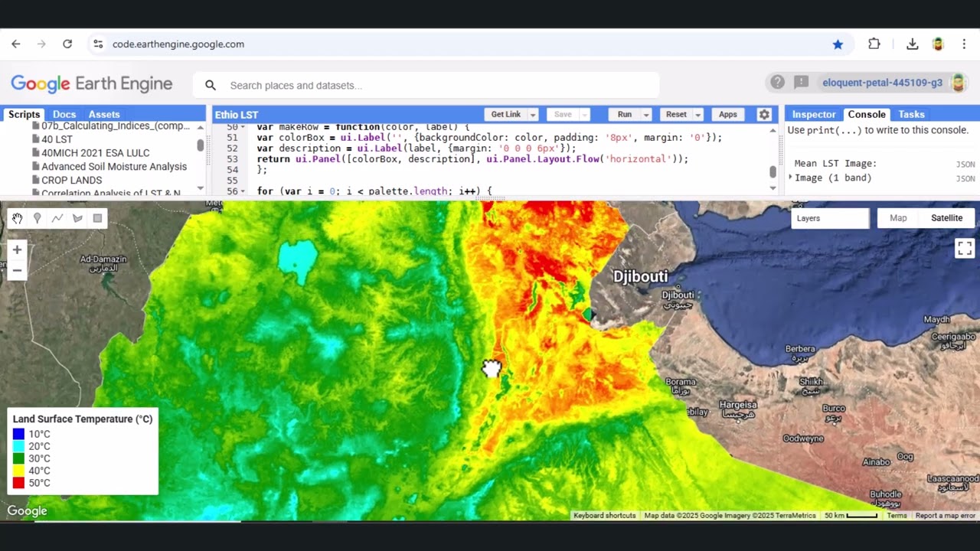Switch to Map base layer
This screenshot has height=551, width=980.
click(x=898, y=218)
